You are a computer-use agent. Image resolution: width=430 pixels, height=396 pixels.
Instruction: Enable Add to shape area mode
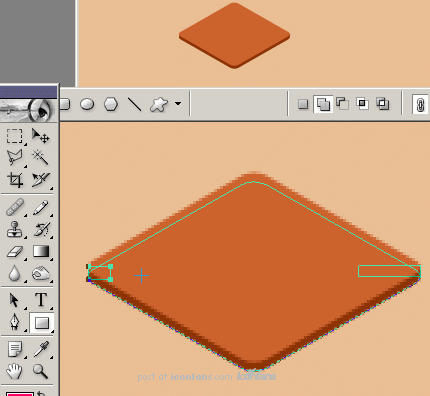[x=323, y=104]
